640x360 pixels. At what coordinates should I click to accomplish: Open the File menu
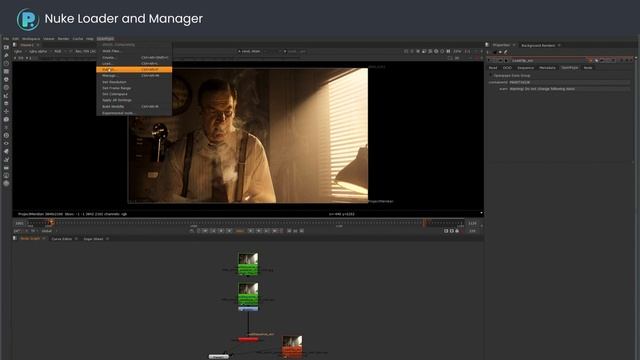[x=6, y=39]
